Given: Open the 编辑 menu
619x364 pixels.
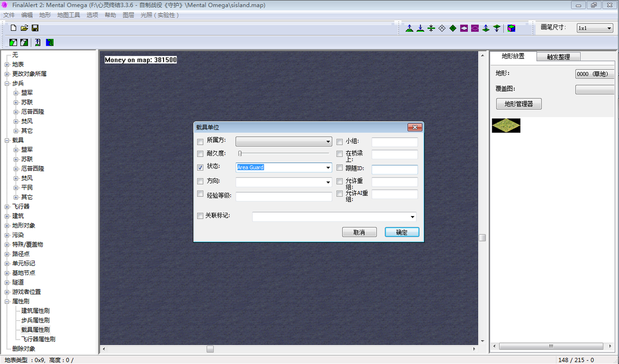Looking at the screenshot, I should click(27, 15).
